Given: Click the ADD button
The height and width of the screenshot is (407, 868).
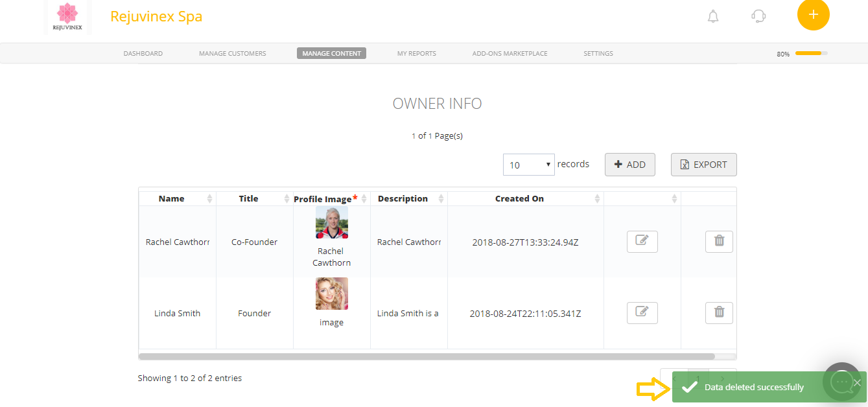Looking at the screenshot, I should pyautogui.click(x=629, y=164).
